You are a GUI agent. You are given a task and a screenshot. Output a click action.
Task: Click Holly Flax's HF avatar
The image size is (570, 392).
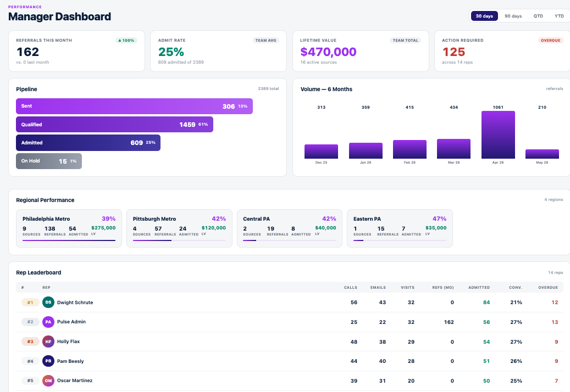48,341
